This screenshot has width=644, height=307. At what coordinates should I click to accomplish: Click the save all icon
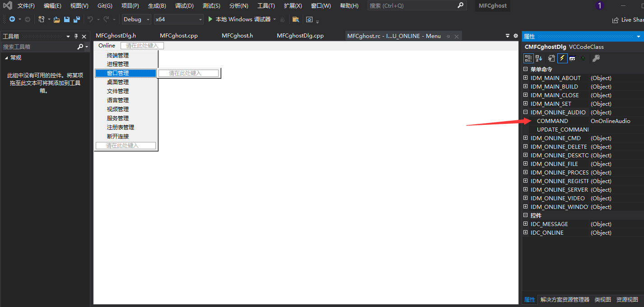point(76,19)
